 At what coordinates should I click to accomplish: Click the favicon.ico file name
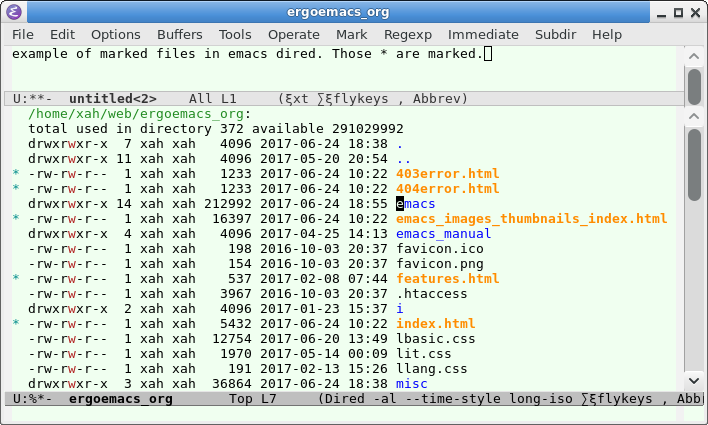click(440, 249)
